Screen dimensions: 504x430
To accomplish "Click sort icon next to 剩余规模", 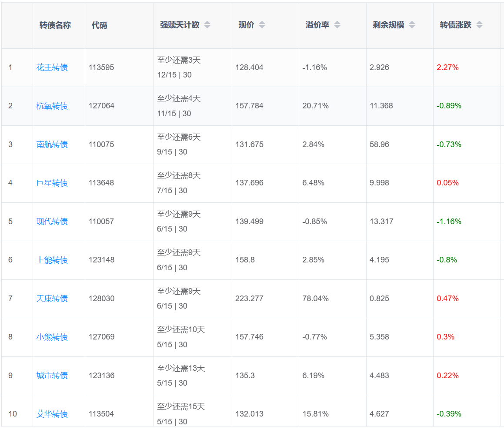I will coord(412,25).
